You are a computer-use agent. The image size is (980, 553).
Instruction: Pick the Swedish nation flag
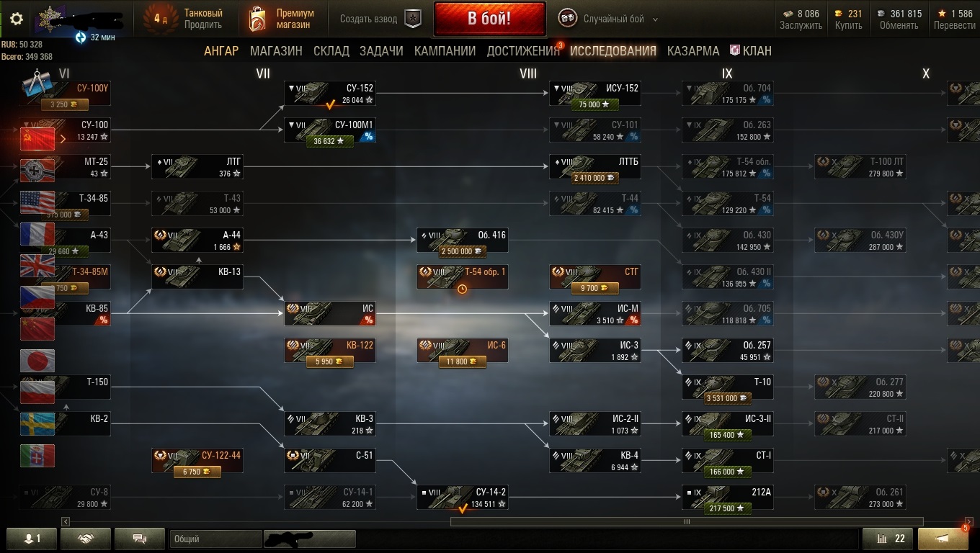37,424
